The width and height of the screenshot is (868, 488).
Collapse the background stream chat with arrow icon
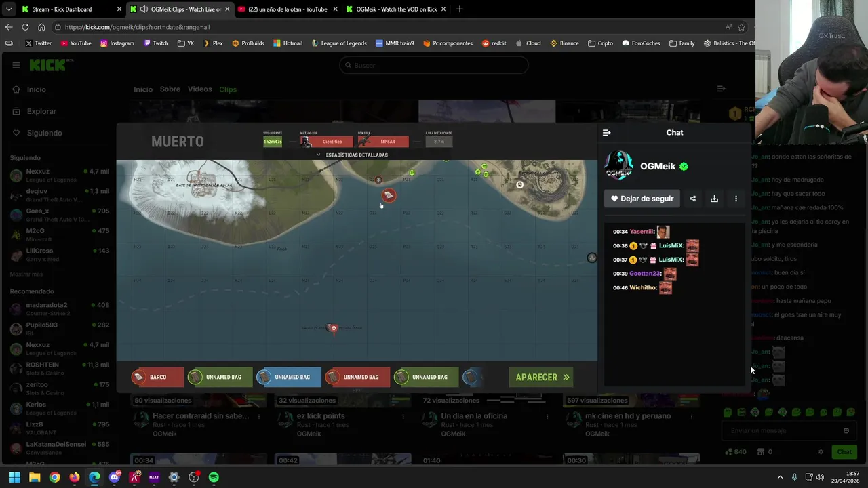(x=721, y=89)
